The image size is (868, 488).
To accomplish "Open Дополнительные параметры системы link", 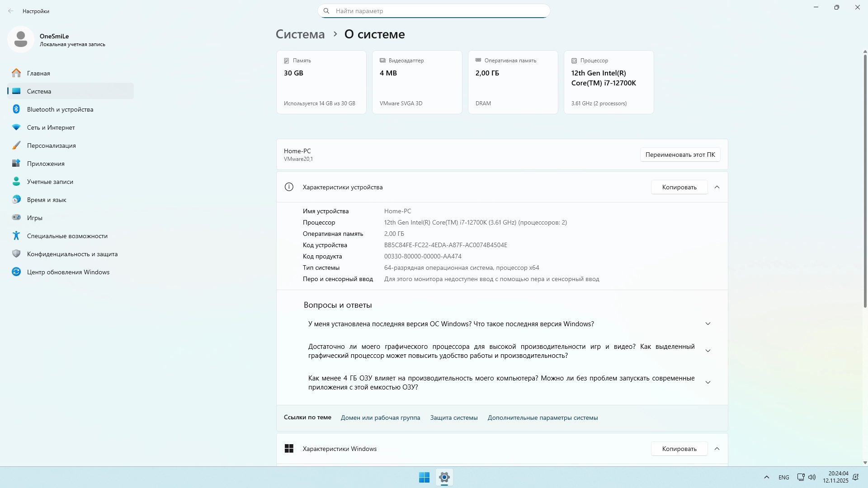I will tap(542, 418).
